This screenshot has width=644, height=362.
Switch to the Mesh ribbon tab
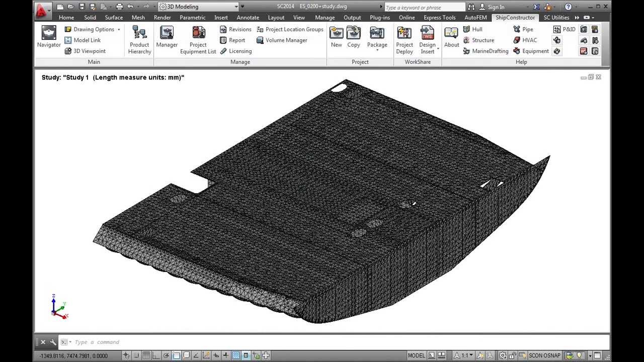(x=138, y=18)
